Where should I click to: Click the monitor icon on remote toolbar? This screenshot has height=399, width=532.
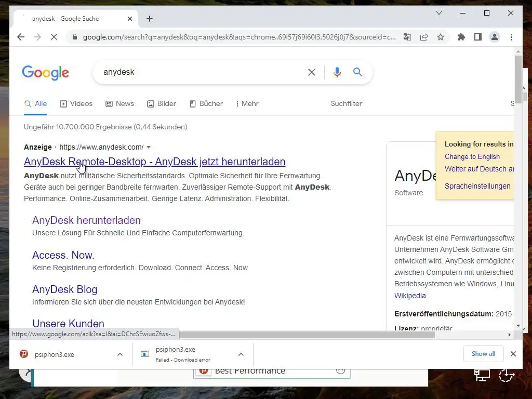pyautogui.click(x=482, y=375)
